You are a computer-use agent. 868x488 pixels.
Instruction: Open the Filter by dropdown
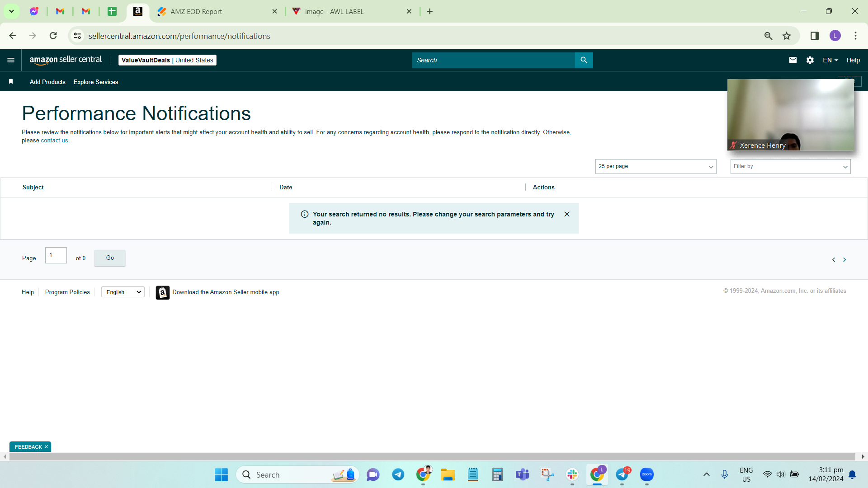[x=790, y=166]
